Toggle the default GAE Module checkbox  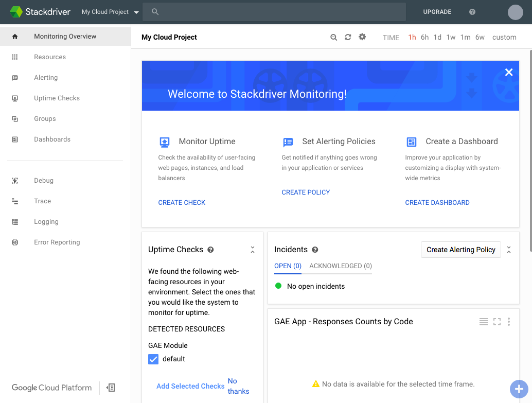point(153,359)
